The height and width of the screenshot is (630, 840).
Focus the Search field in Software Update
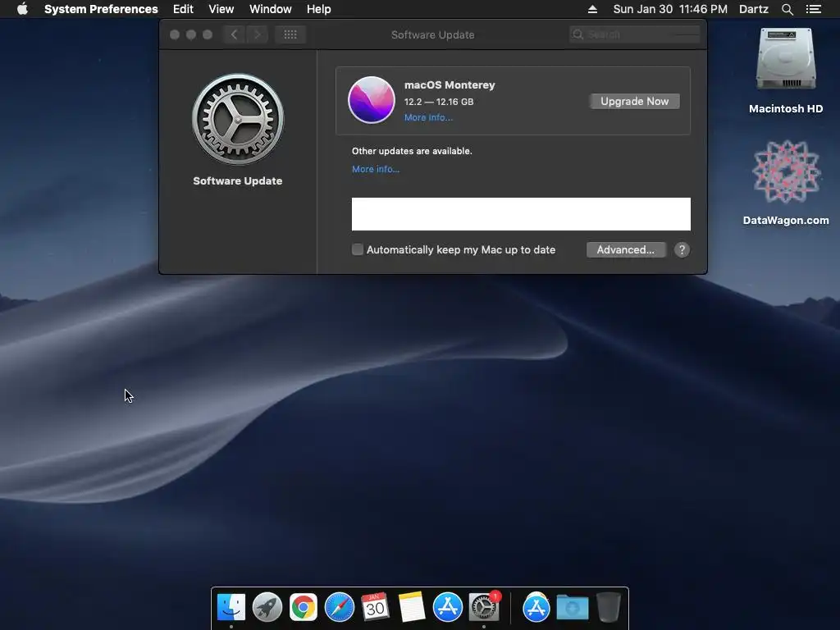point(635,34)
